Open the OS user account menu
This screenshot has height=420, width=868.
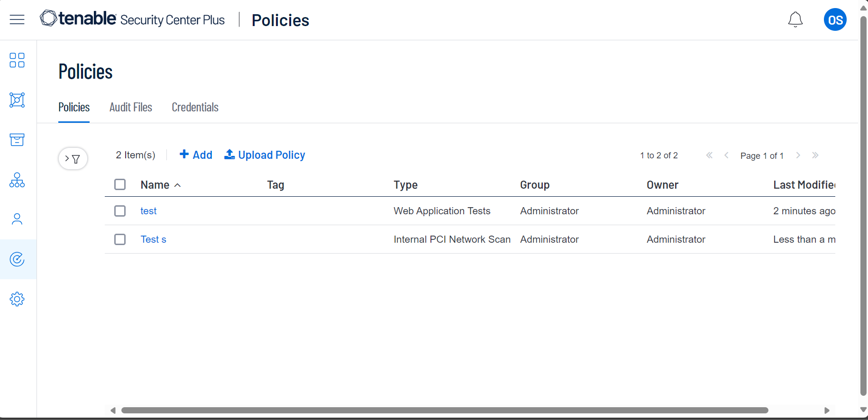pyautogui.click(x=835, y=20)
